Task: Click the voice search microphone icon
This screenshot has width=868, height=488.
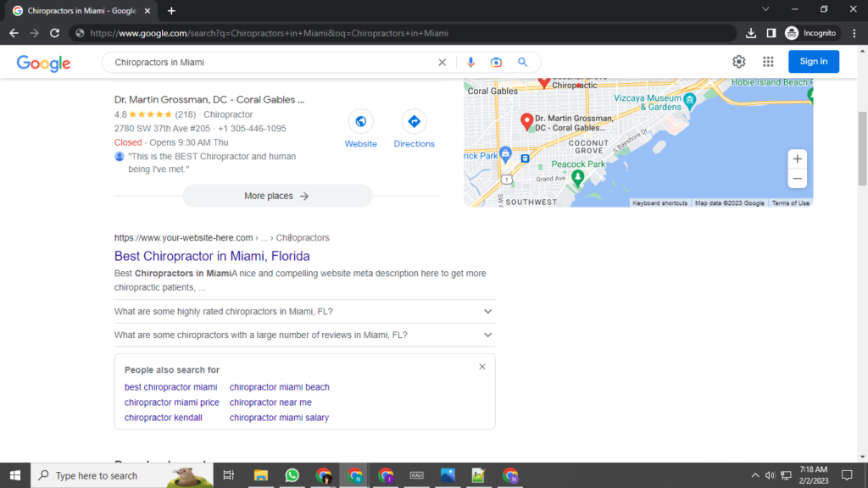Action: 471,62
